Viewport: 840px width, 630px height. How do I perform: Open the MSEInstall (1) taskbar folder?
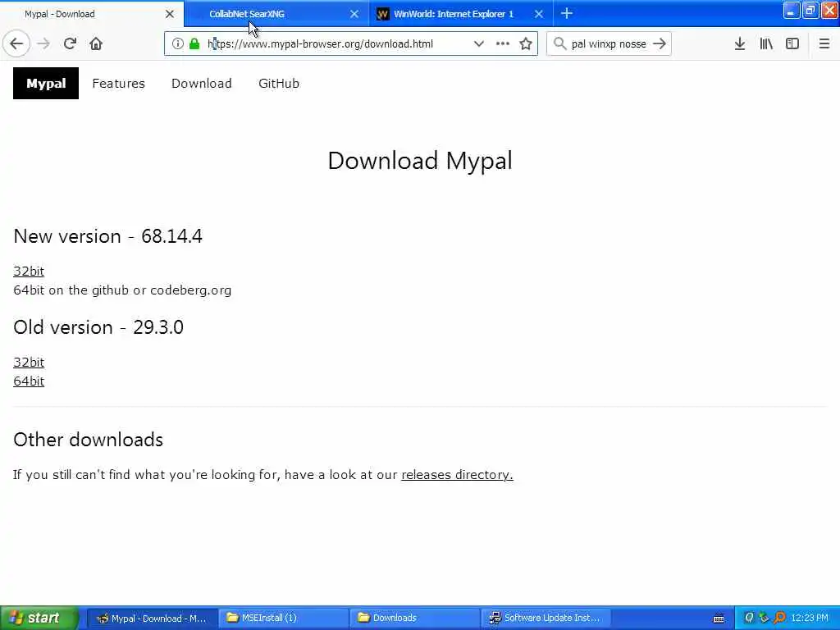coord(284,619)
